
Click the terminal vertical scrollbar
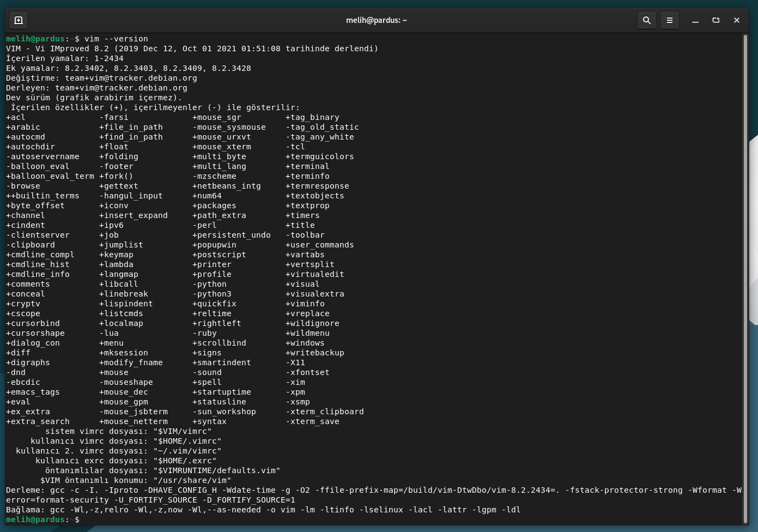click(745, 278)
